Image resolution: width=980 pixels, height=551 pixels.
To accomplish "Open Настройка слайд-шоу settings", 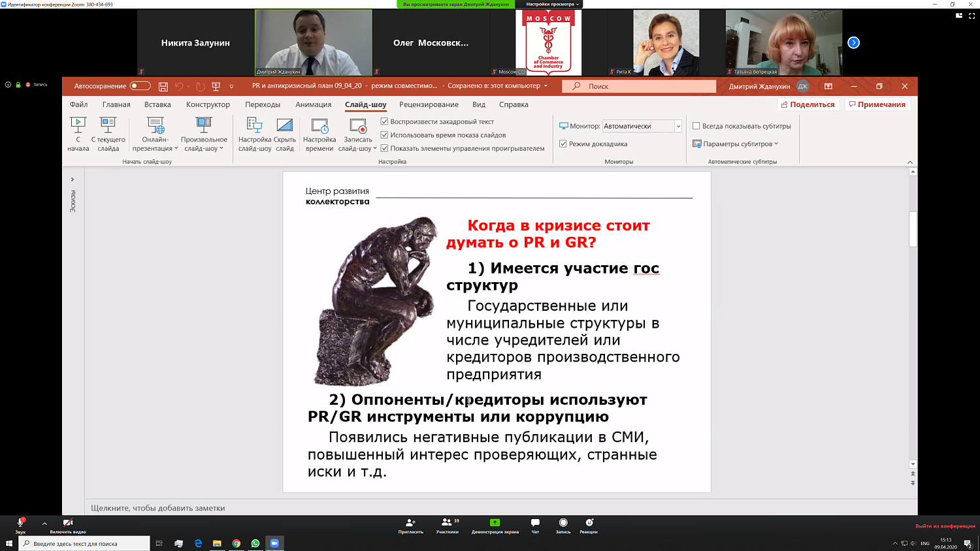I will 255,134.
